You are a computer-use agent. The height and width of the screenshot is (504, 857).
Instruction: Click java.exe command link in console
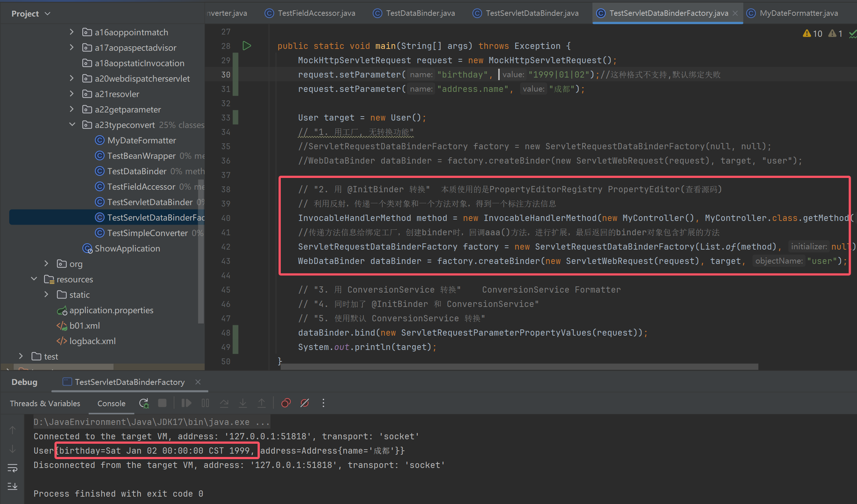click(152, 422)
